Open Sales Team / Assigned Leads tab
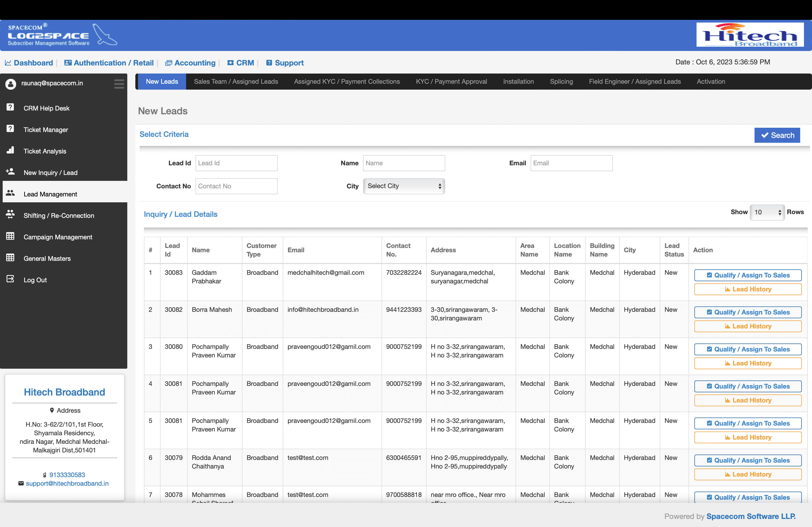812x527 pixels. click(x=236, y=82)
